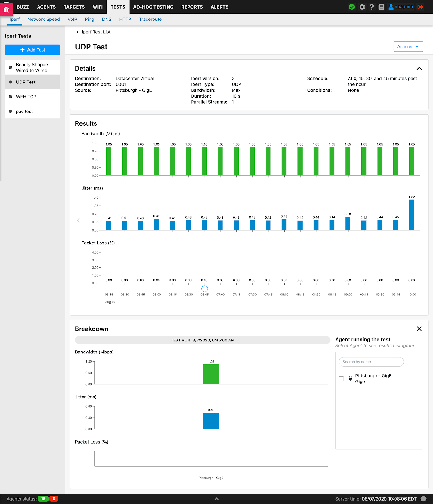Click the 06:45 timeline circle marker
This screenshot has width=433, height=504.
pos(205,289)
